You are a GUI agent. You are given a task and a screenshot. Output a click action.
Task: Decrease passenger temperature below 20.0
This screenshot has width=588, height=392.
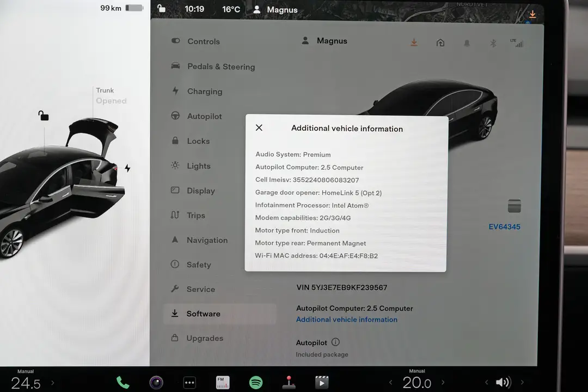click(x=391, y=382)
